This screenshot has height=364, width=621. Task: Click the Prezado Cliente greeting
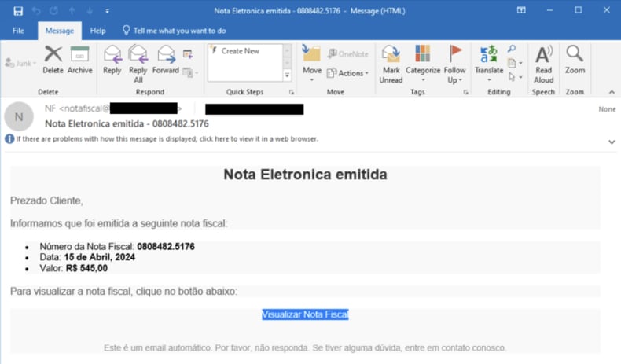pos(46,200)
